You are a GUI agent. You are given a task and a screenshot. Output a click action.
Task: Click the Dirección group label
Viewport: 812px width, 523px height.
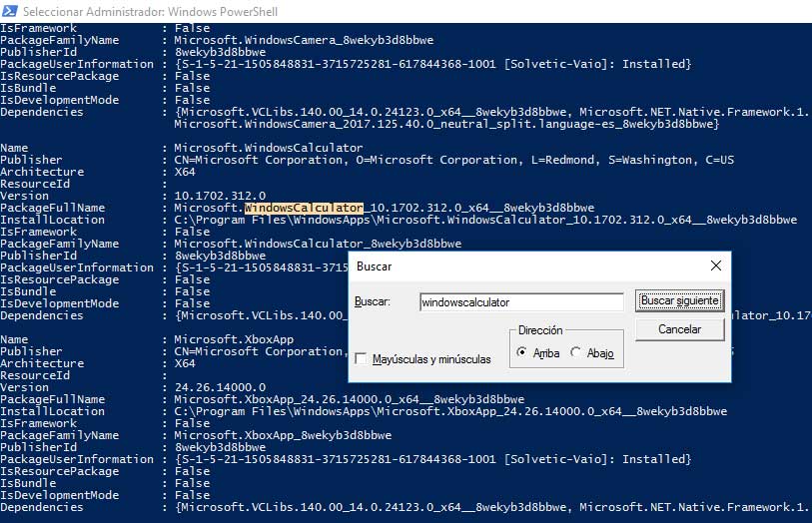(x=540, y=330)
